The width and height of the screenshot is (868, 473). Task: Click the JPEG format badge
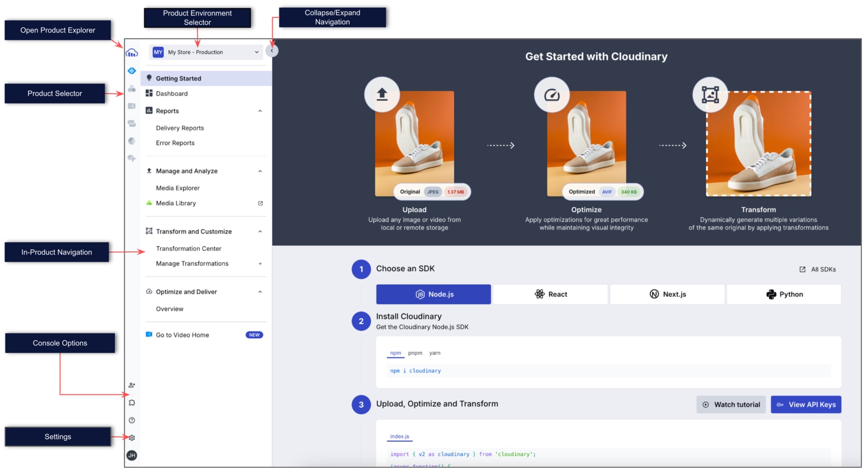pyautogui.click(x=433, y=192)
